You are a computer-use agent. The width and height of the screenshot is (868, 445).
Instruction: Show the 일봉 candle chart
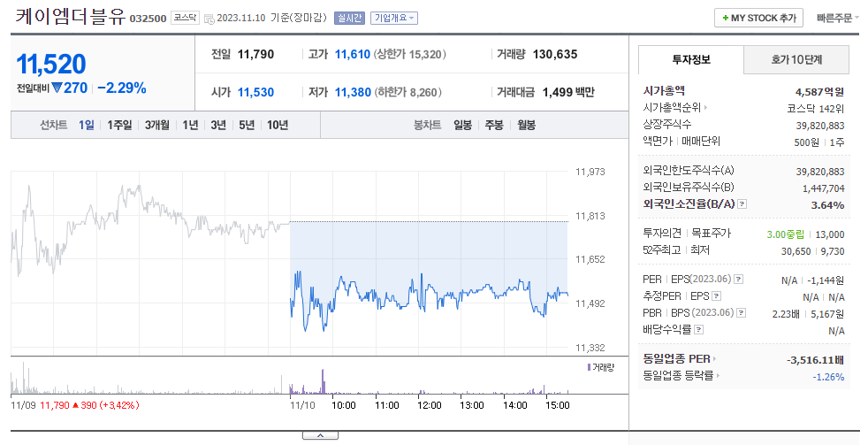tap(463, 126)
